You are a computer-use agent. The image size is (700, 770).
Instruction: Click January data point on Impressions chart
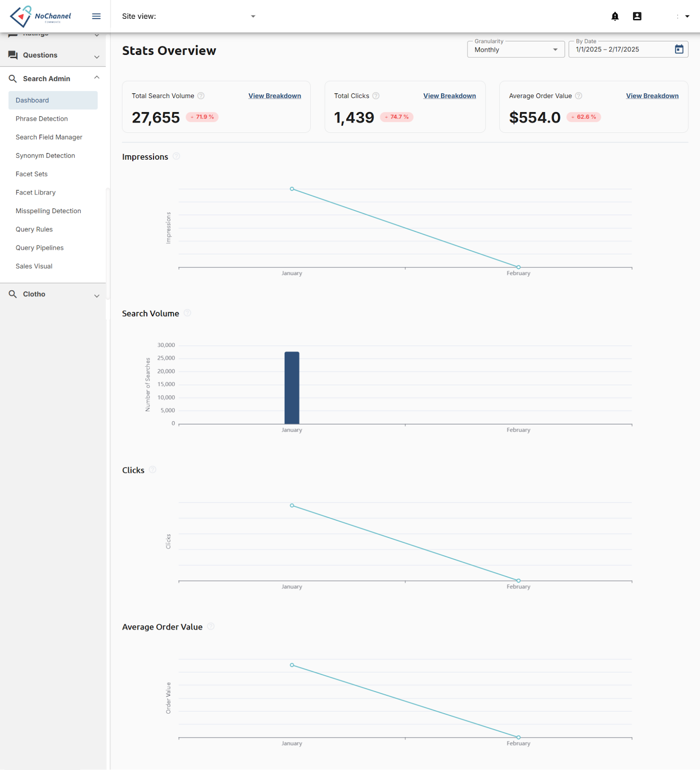click(292, 189)
